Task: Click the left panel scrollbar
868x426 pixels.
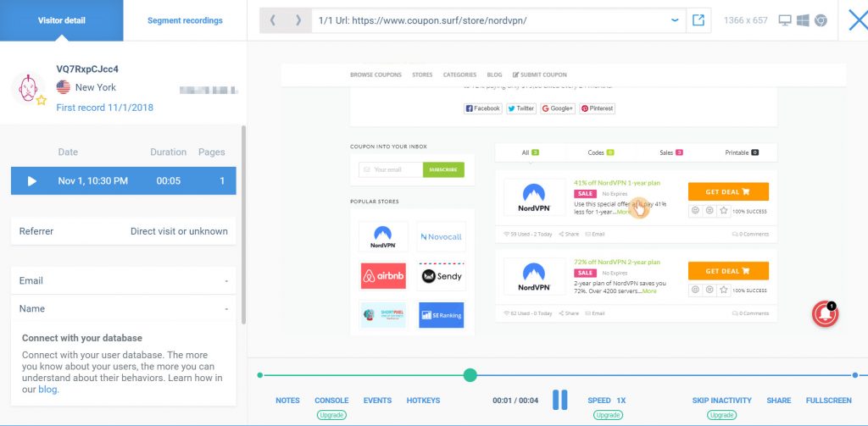Action: click(243, 225)
